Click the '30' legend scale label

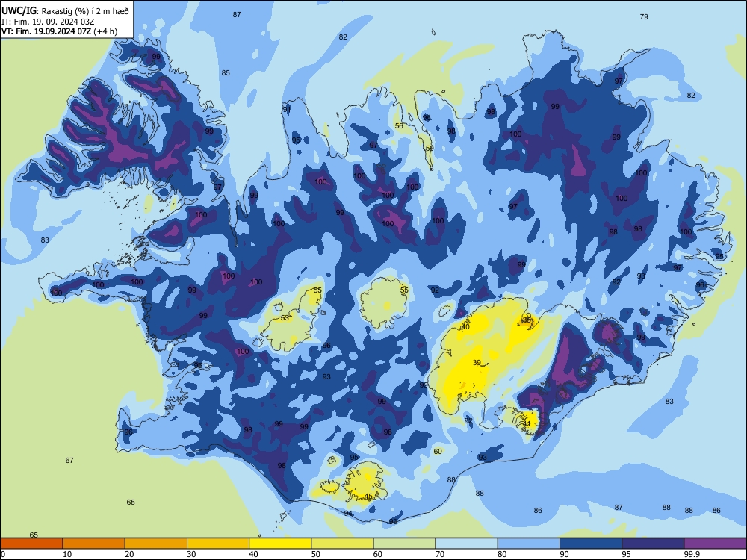(191, 554)
